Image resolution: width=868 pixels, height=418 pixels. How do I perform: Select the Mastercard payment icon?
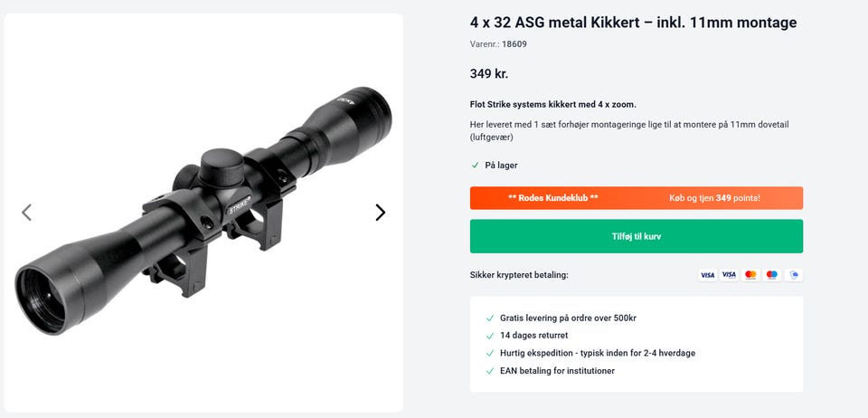pos(750,275)
